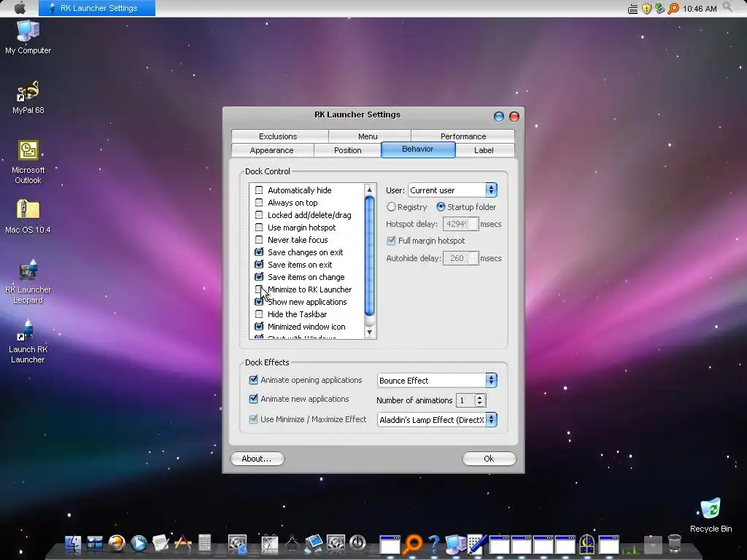Open the Mac OS 10.4 zip folder
The image size is (747, 560).
(x=28, y=217)
